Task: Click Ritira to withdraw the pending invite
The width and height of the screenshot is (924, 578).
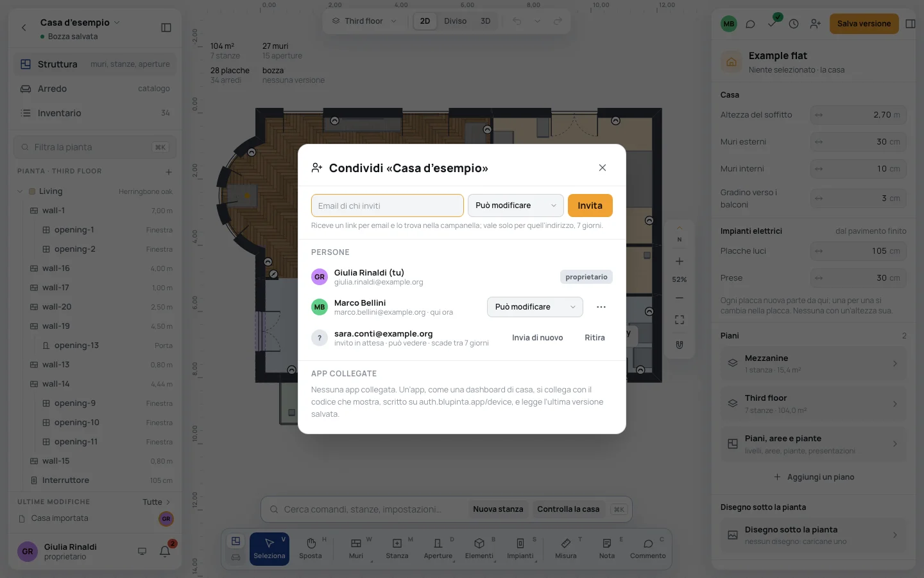Action: [595, 338]
